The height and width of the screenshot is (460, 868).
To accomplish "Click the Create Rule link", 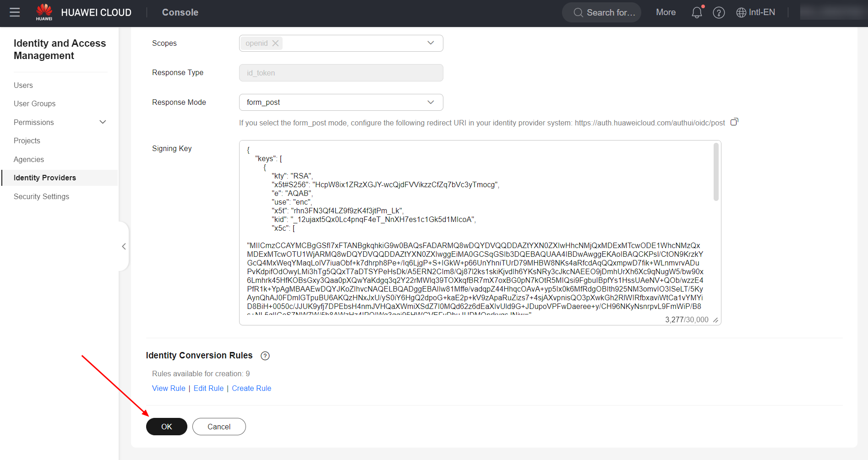I will point(251,388).
